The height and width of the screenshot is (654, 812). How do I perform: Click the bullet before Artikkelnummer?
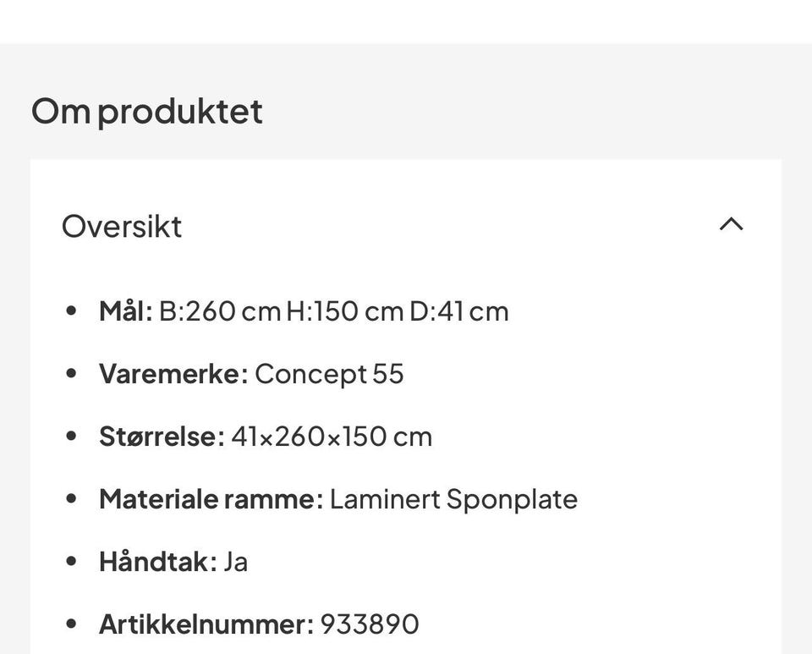[71, 624]
